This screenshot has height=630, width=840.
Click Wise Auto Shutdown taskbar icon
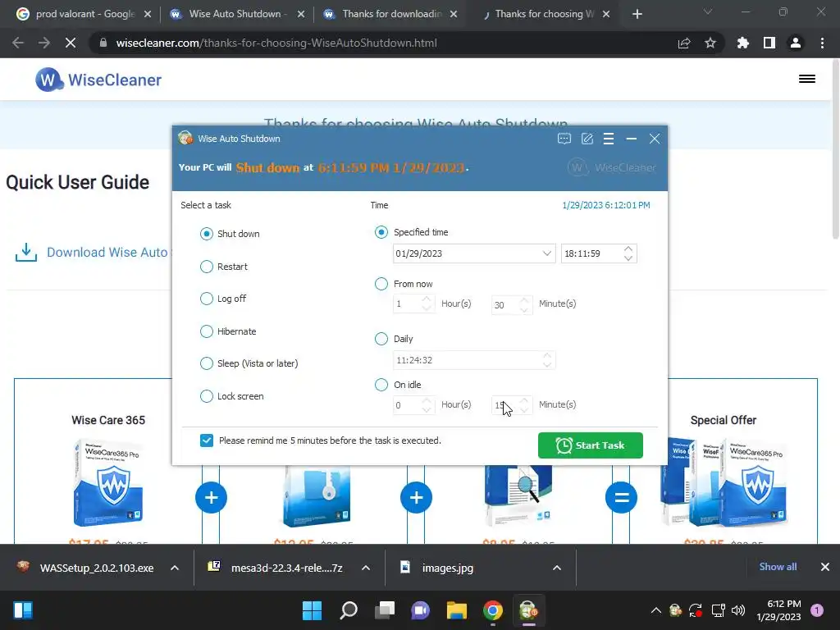click(x=529, y=610)
